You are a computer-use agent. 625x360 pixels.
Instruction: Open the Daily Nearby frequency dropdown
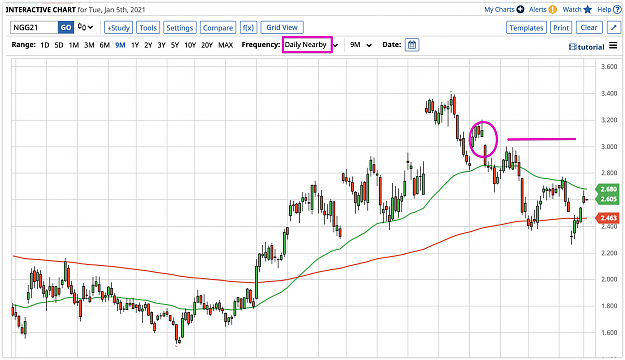coord(311,45)
